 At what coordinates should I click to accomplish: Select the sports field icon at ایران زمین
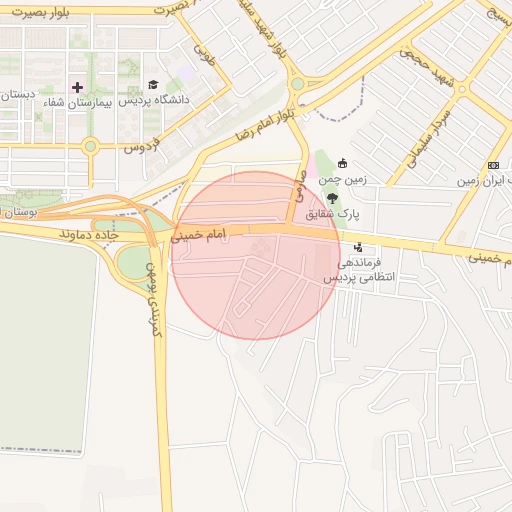coord(493,165)
